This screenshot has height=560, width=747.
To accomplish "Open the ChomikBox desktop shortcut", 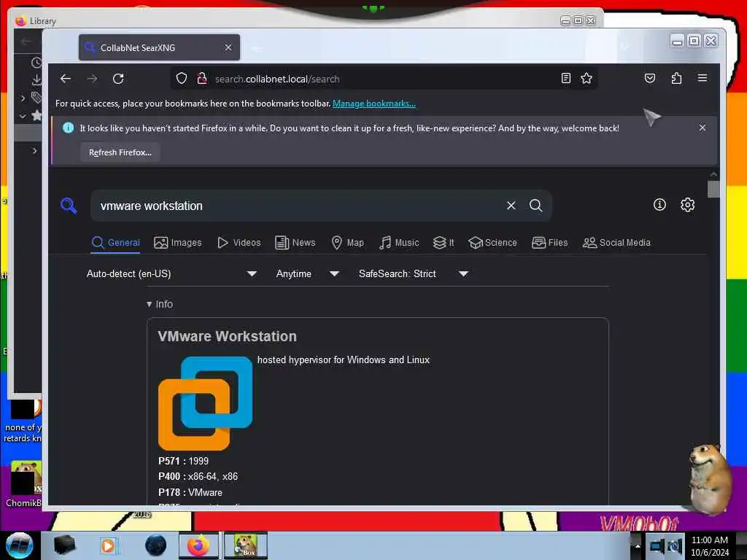I will (23, 484).
